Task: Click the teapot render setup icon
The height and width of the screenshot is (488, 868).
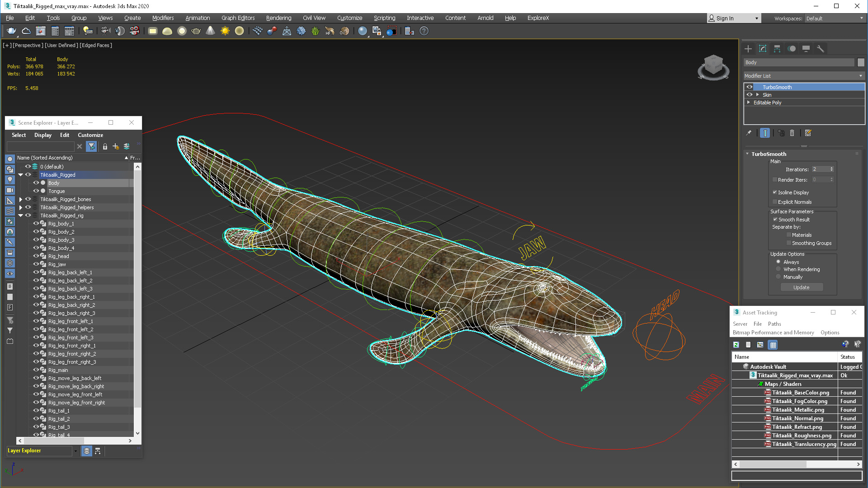Action: coord(11,31)
